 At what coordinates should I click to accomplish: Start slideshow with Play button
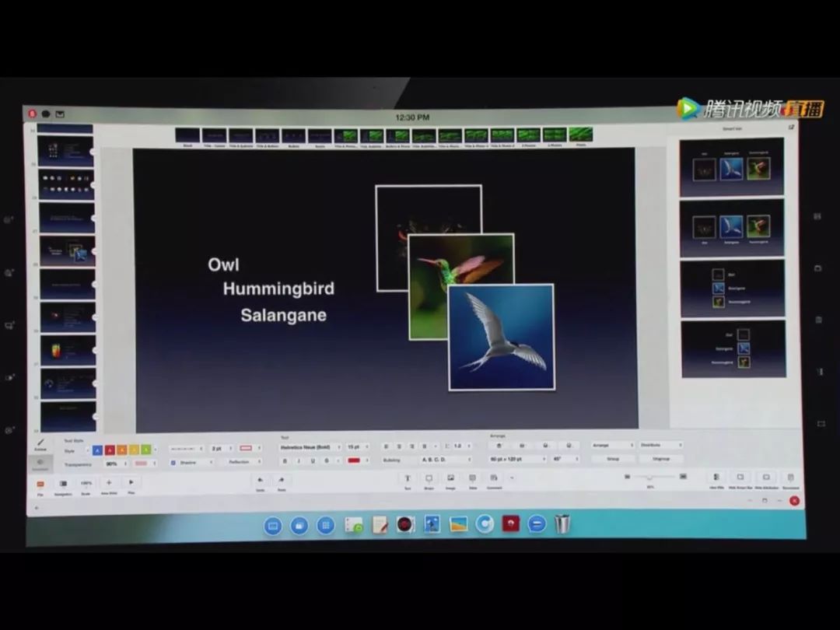[x=131, y=483]
